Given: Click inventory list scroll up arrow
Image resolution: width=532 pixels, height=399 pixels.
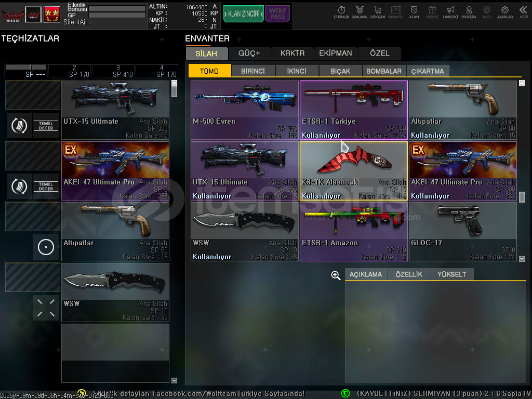Looking at the screenshot, I should tap(522, 83).
